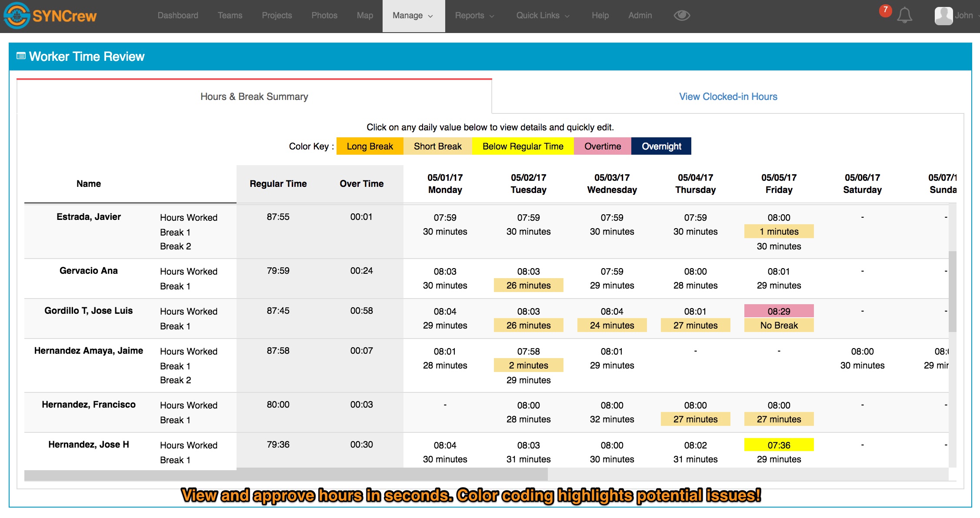Open Estrada's Friday 1 minutes break
Viewport: 980px width, 518px height.
click(779, 232)
